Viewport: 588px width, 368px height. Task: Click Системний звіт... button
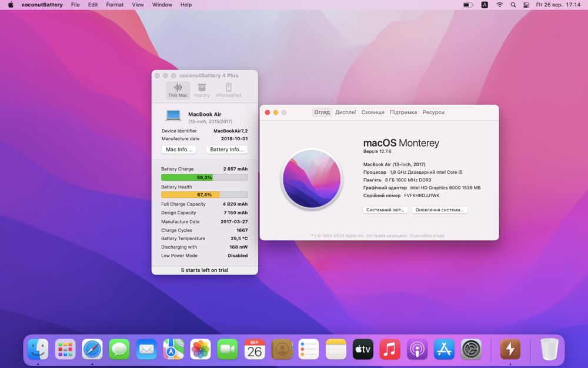(x=385, y=210)
